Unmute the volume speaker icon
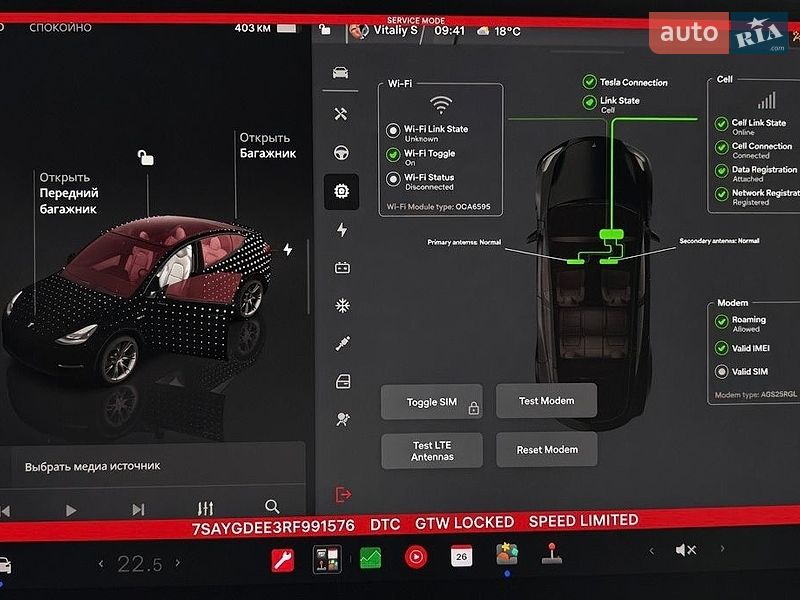This screenshot has height=600, width=800. [685, 550]
